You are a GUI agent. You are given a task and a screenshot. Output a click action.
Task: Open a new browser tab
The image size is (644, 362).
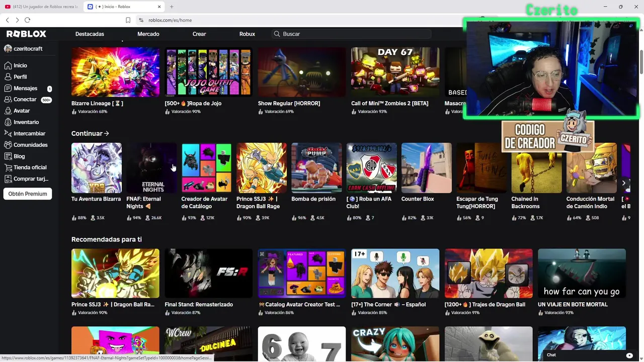[172, 7]
